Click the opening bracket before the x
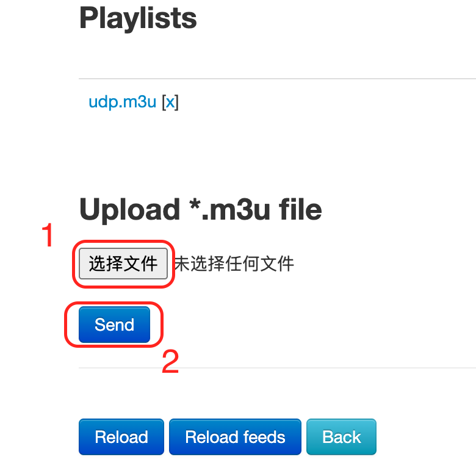Screen dimensions: 476x471 163,102
